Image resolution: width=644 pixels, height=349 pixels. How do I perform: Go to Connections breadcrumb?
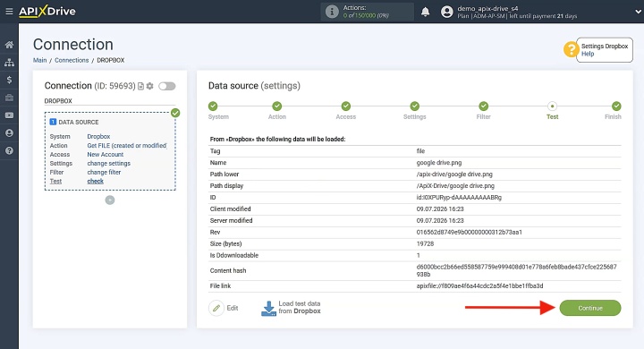(x=72, y=60)
